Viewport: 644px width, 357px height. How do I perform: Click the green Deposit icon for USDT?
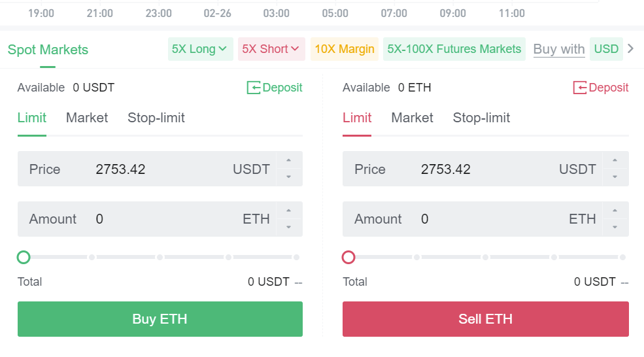[254, 88]
